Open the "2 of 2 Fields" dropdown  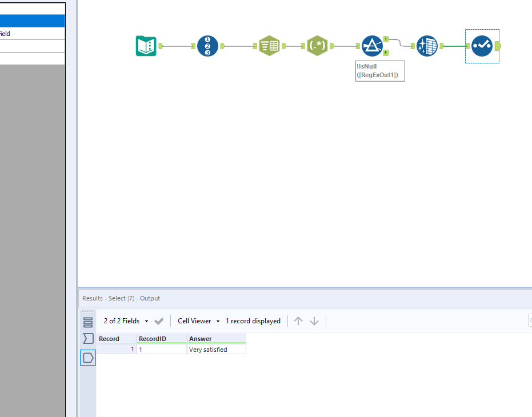[x=122, y=321]
